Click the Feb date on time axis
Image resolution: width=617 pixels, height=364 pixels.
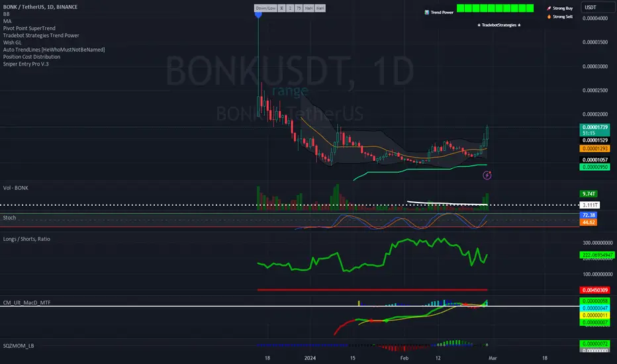pyautogui.click(x=404, y=358)
